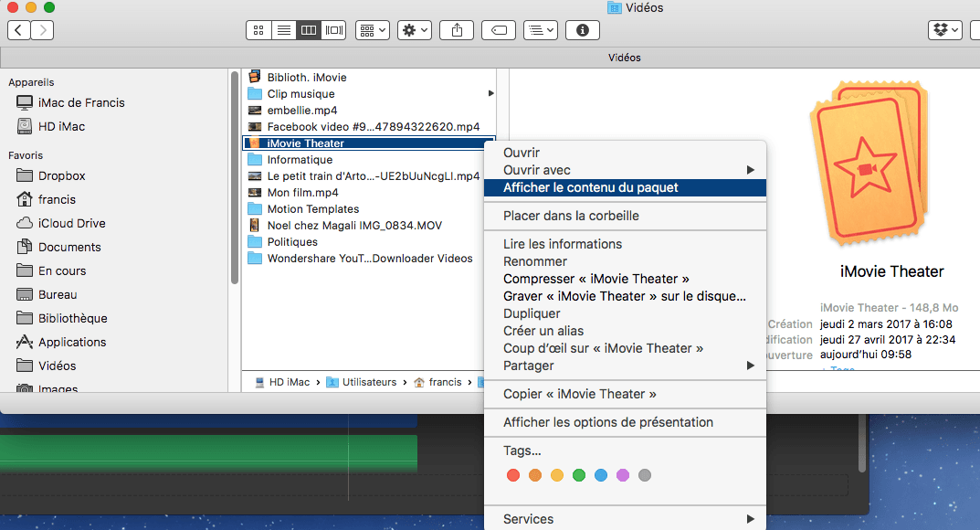Screen dimensions: 980x530
Task: Choose Copier « iMovie Theater »
Action: (625, 394)
